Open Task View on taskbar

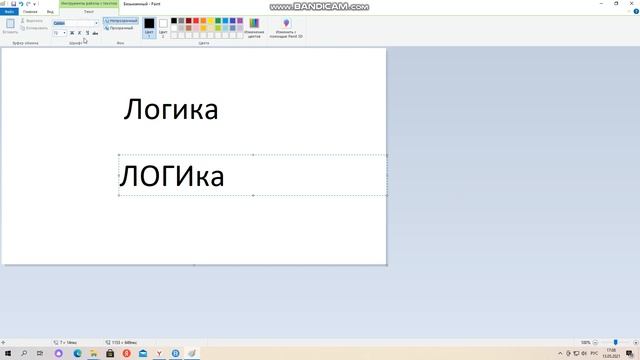[x=40, y=353]
